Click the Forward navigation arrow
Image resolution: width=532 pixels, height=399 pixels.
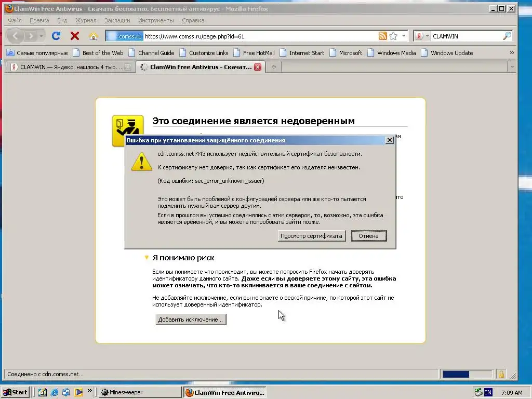click(x=31, y=36)
